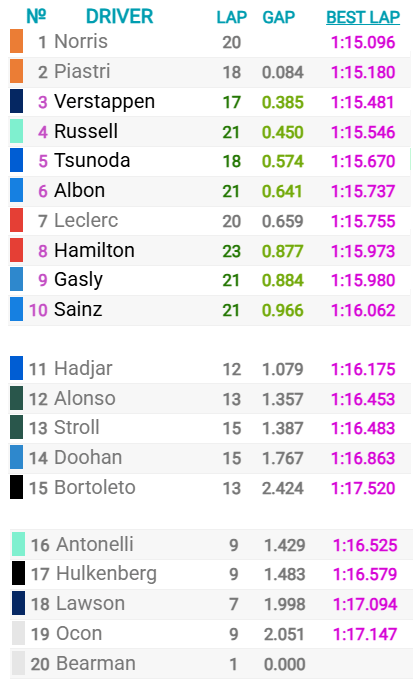Click the red team swatch next to Leclerc
The image size is (418, 692).
(x=16, y=220)
